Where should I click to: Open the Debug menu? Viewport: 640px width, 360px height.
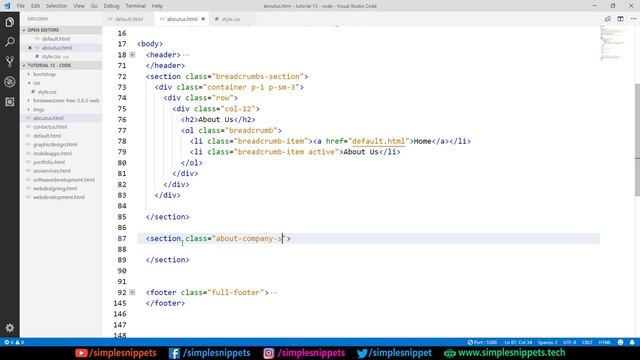111,6
